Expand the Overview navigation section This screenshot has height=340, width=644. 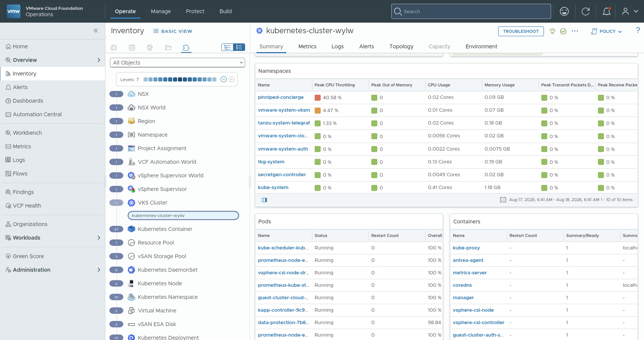pos(99,60)
